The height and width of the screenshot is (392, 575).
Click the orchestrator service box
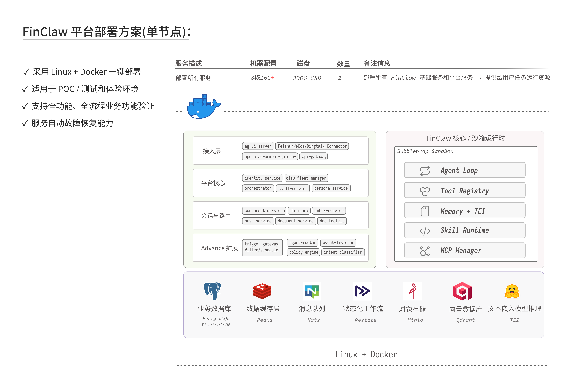258,188
